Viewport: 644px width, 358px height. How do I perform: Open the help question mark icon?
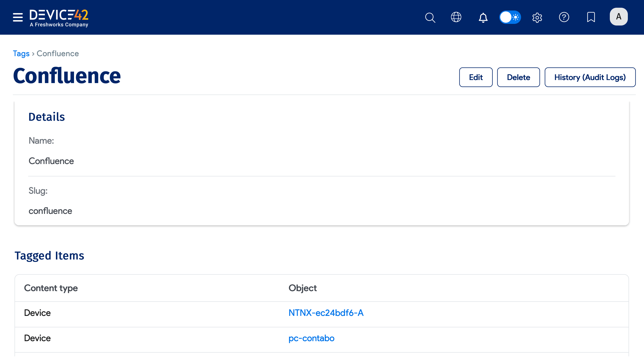pos(564,17)
